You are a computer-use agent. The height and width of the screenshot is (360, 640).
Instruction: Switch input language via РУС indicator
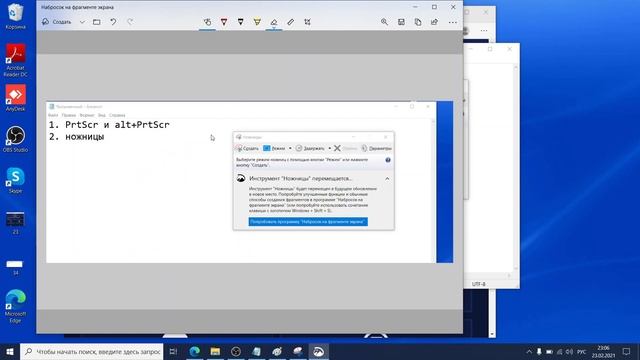click(x=582, y=351)
